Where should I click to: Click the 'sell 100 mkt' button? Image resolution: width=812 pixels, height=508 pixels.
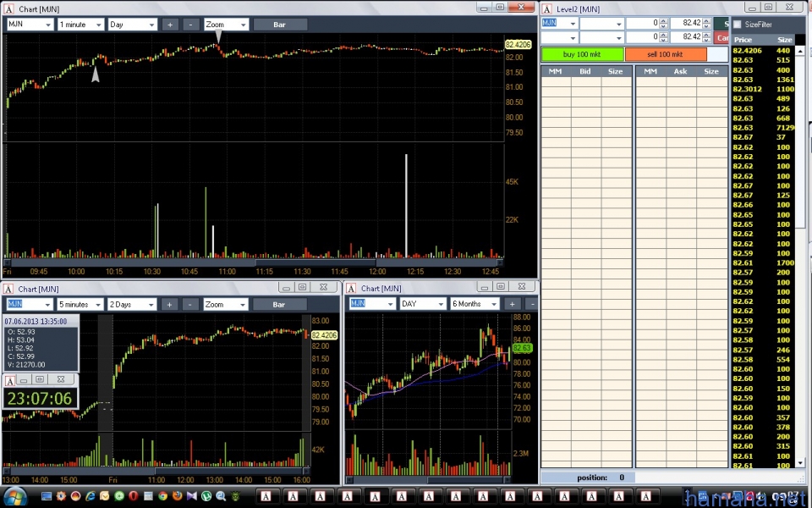point(666,54)
